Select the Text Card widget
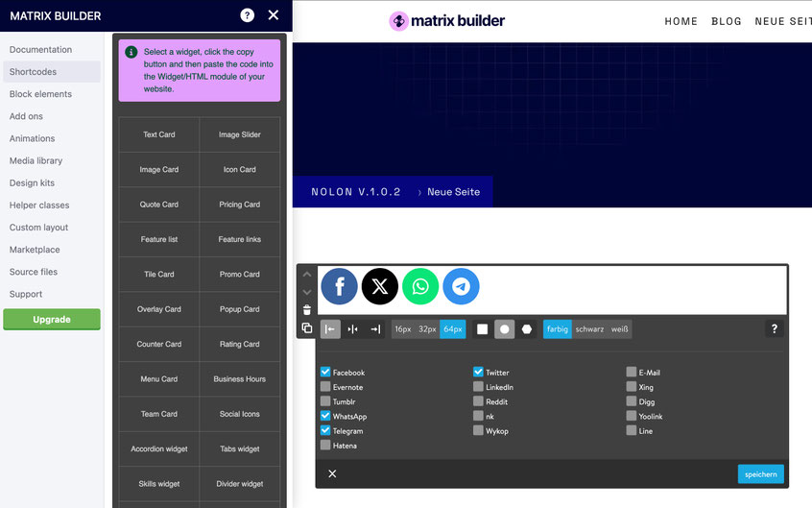 [x=159, y=134]
